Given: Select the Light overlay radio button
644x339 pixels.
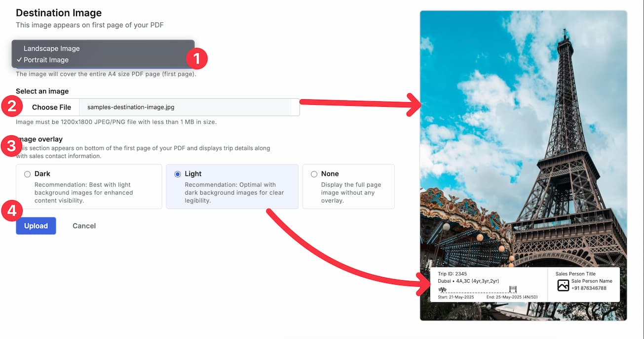Looking at the screenshot, I should pyautogui.click(x=177, y=173).
